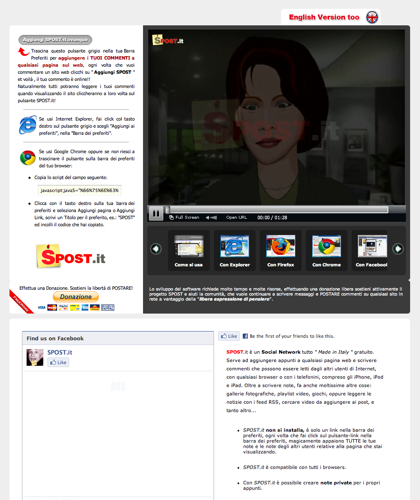The height and width of the screenshot is (500, 420).
Task: Click the Google Chrome logo icon
Action: click(x=28, y=158)
